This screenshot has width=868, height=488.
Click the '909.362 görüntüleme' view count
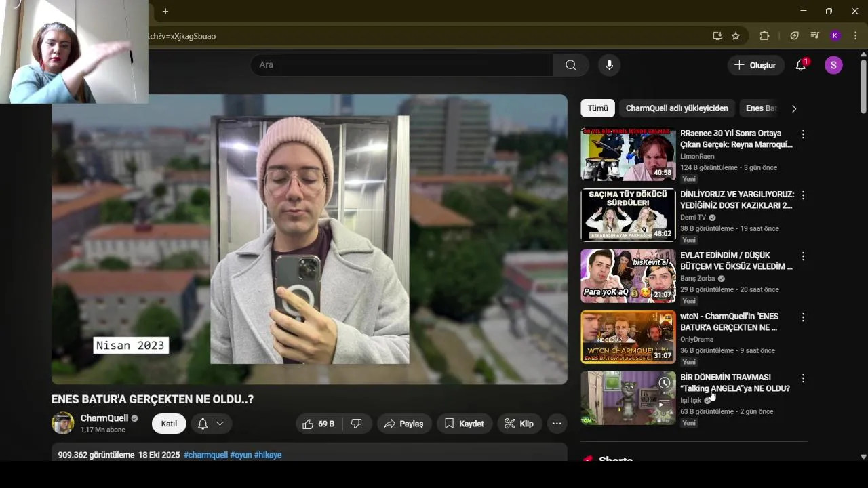pos(96,455)
